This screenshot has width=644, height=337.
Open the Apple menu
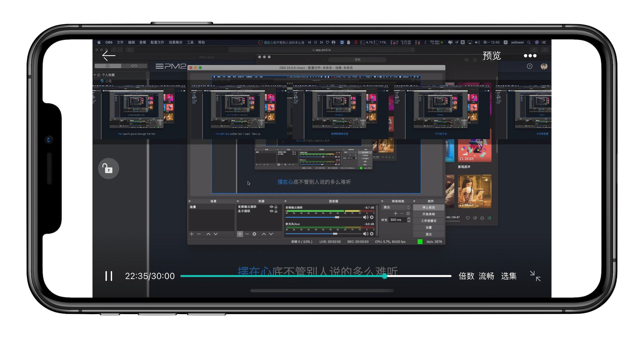pos(99,42)
